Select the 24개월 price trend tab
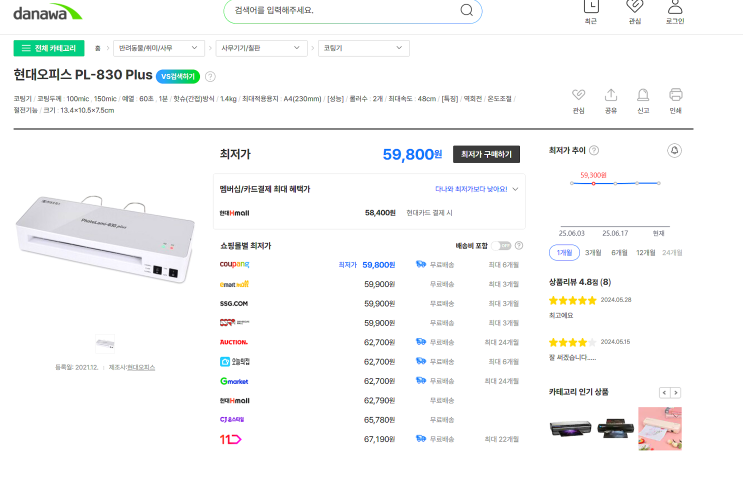This screenshot has height=479, width=743. (672, 253)
